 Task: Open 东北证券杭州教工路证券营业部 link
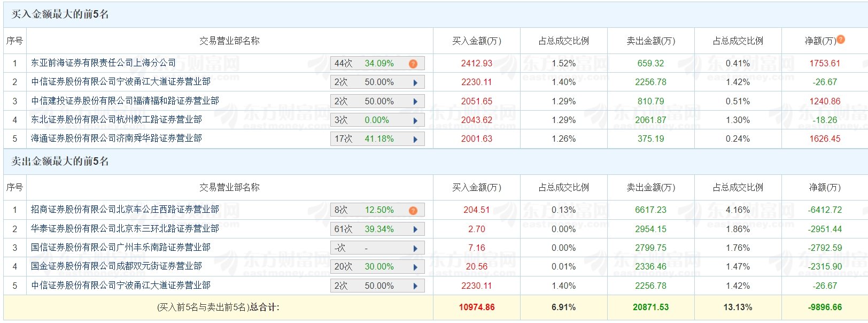[117, 119]
